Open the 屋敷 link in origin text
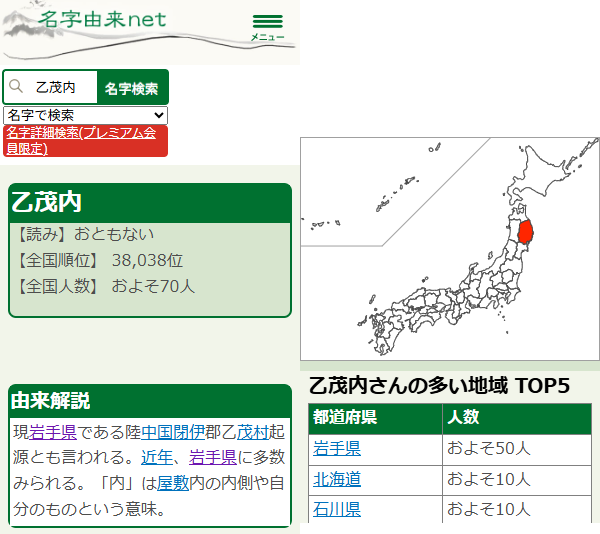Viewport: 600px width, 534px height. click(x=173, y=483)
